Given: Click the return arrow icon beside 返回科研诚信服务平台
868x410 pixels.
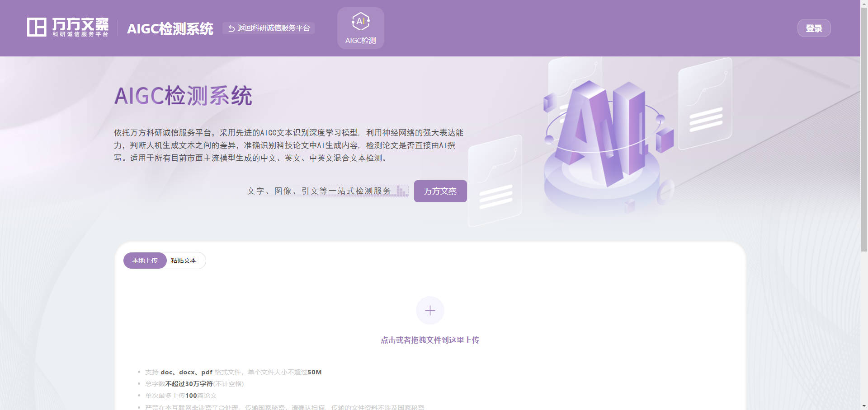Looking at the screenshot, I should click(x=231, y=28).
